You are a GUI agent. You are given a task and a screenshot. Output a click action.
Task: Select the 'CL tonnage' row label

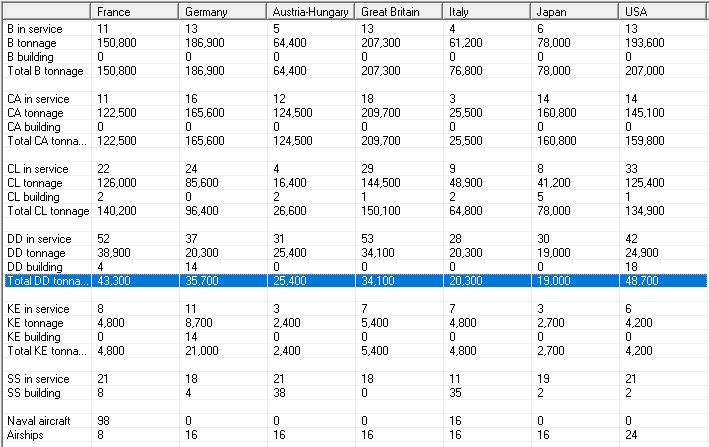point(35,183)
